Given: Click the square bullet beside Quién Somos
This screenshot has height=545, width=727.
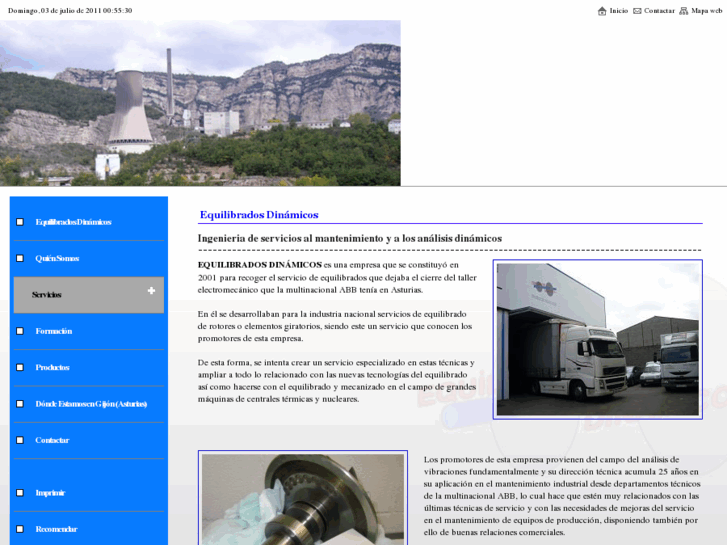Looking at the screenshot, I should pyautogui.click(x=20, y=258).
